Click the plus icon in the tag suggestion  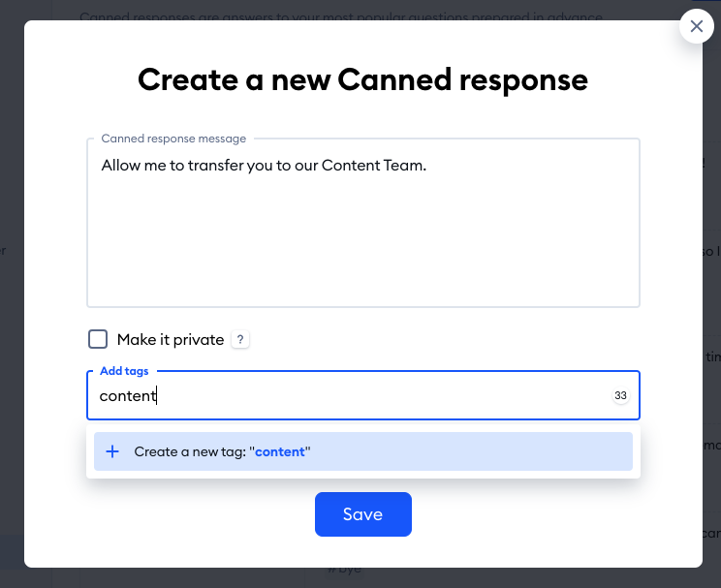point(112,451)
